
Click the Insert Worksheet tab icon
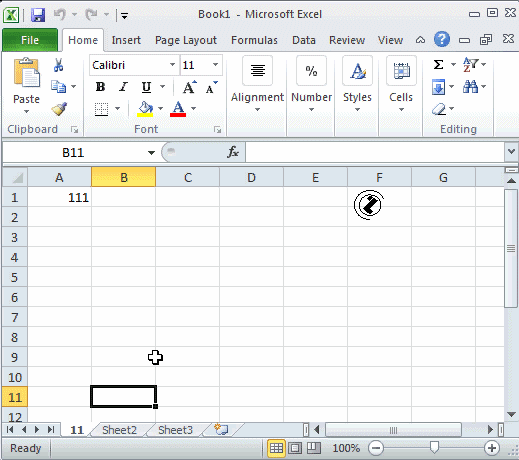click(221, 429)
